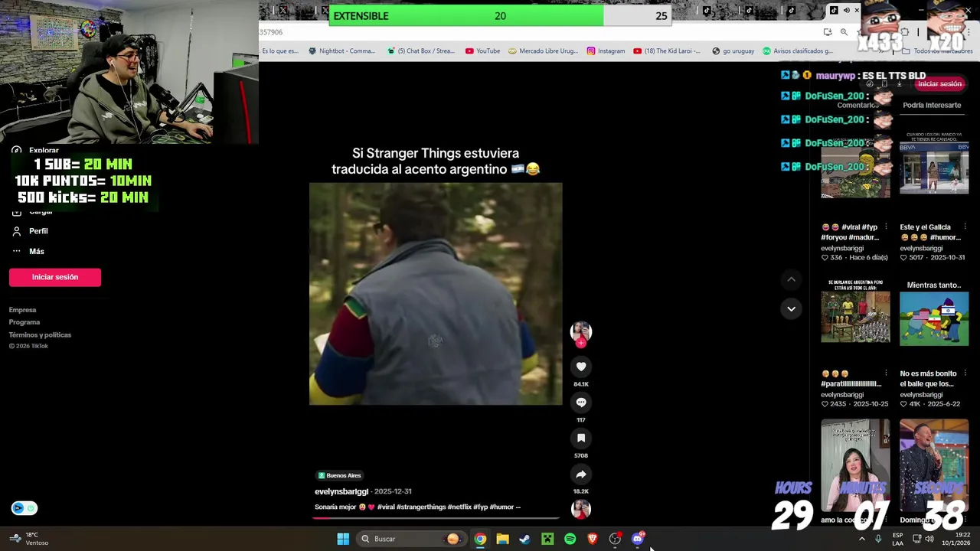
Task: Open evelynsbariggi's avatar above the like button
Action: pyautogui.click(x=581, y=331)
